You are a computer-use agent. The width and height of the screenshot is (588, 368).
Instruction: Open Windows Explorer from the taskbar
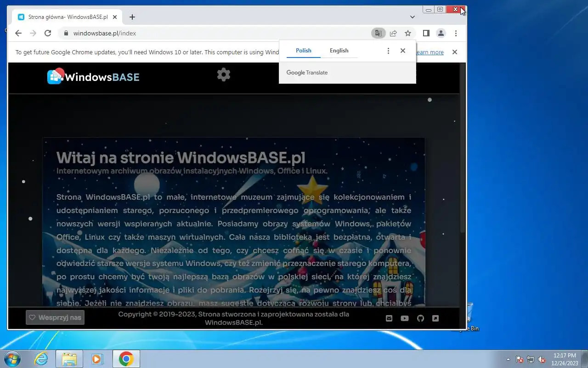pyautogui.click(x=69, y=359)
